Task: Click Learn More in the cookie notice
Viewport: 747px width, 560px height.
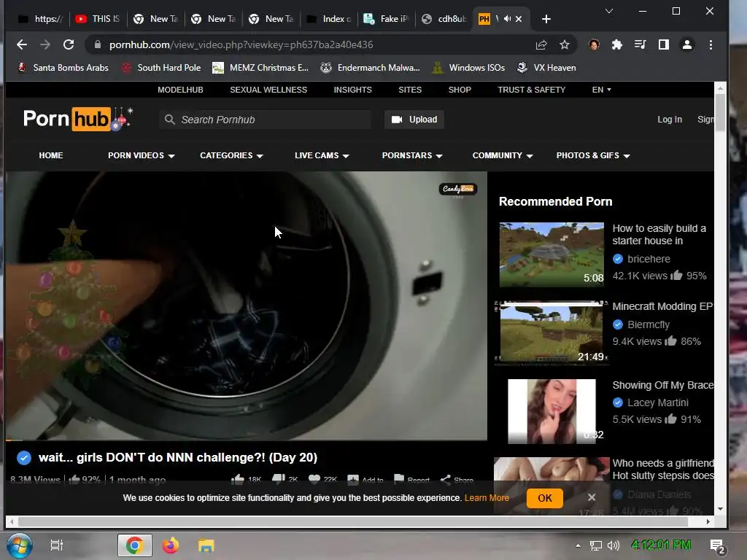Action: (x=487, y=498)
